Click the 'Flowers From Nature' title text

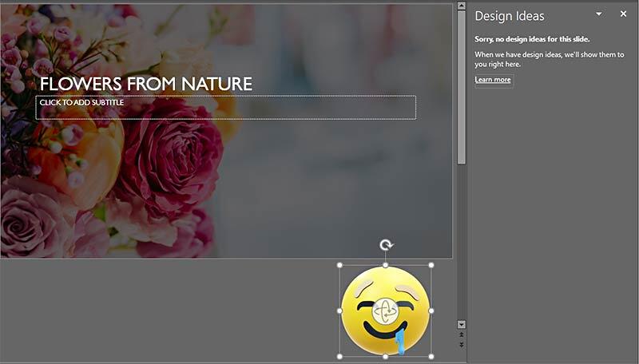pyautogui.click(x=146, y=84)
